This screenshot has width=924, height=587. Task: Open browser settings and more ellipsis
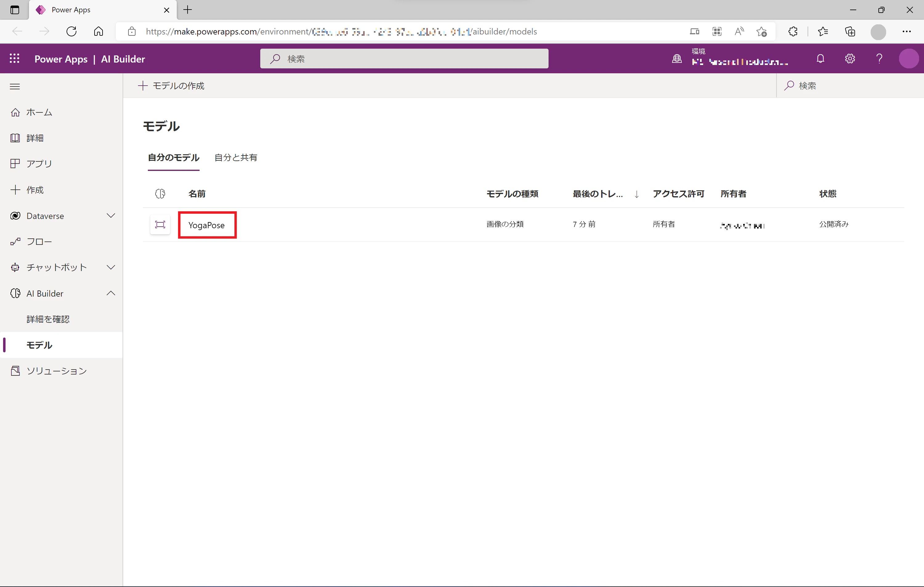[x=906, y=31]
